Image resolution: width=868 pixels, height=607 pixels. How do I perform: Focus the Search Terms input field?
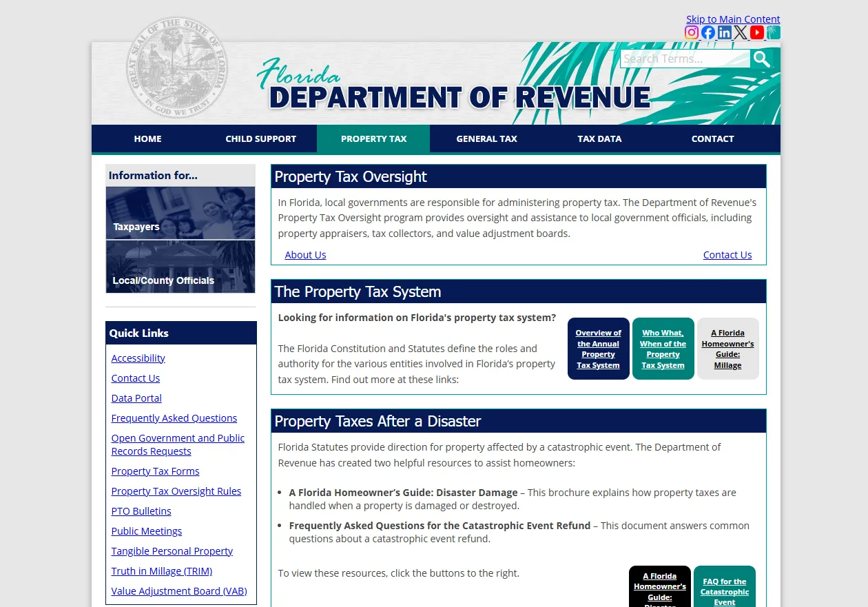click(x=685, y=59)
